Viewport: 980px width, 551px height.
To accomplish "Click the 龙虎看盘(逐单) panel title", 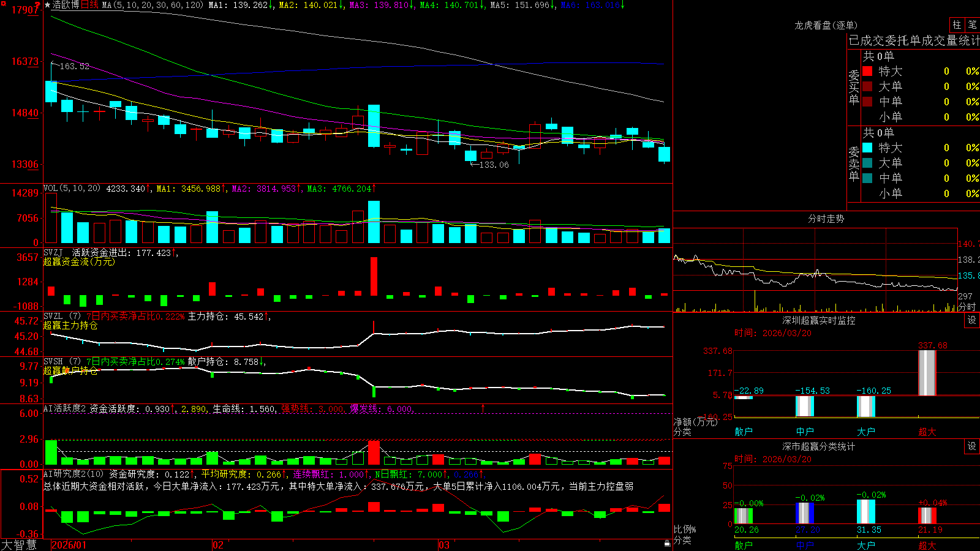I will [x=826, y=25].
